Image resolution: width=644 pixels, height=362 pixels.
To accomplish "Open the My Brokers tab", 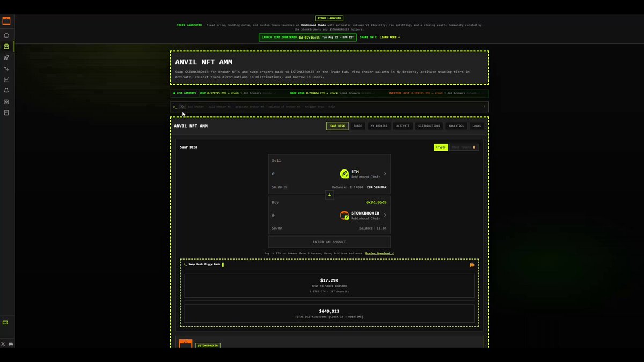I will coord(378,126).
